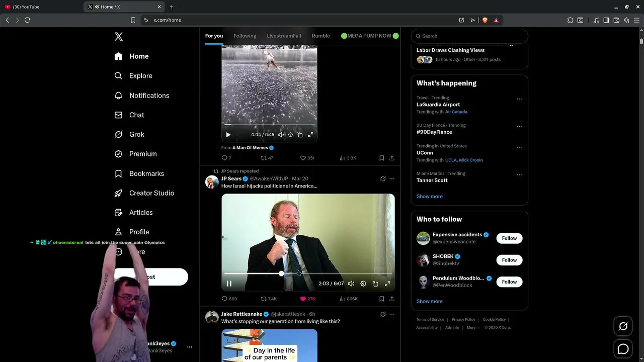Open Profile in the sidebar

(x=132, y=232)
